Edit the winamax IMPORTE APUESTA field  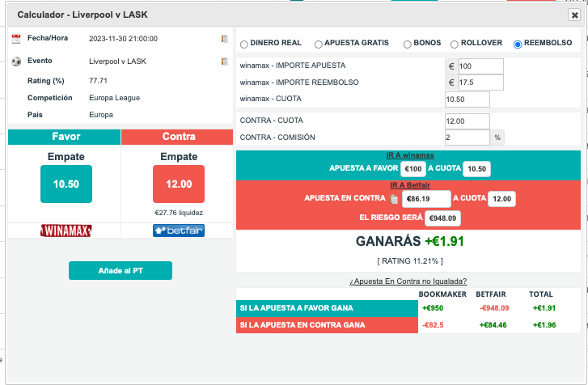pos(480,66)
